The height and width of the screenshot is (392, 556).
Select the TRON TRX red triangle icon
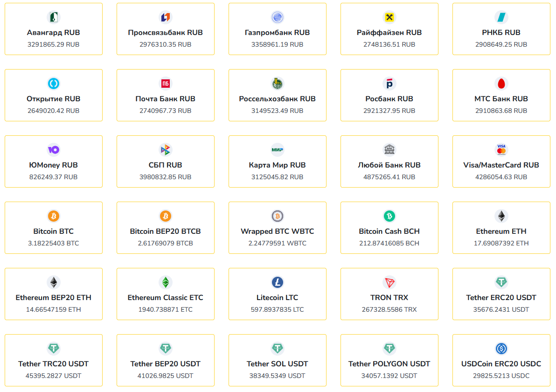tap(389, 282)
